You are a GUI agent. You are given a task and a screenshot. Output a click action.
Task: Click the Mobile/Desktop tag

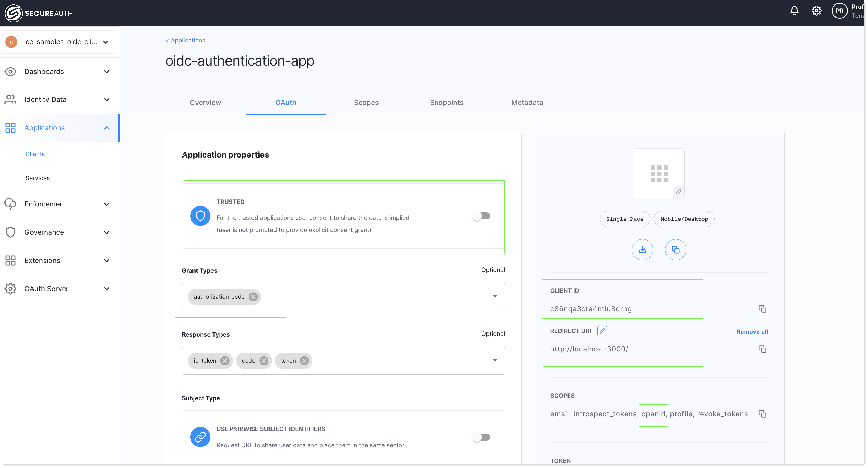tap(684, 219)
